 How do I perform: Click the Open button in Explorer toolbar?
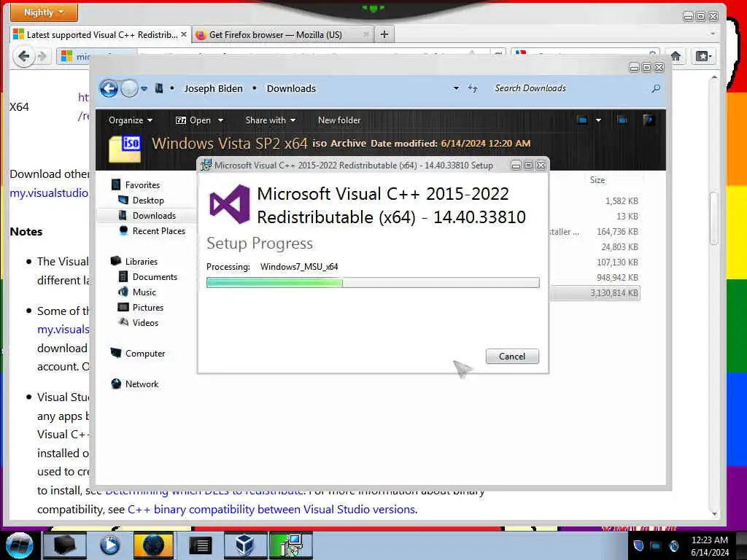193,120
